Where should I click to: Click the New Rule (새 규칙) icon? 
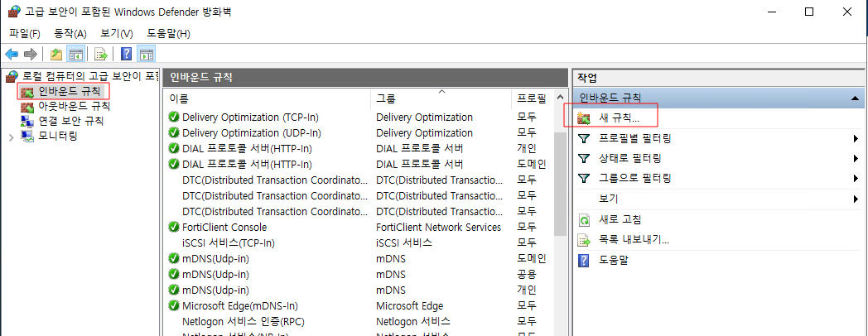[x=584, y=118]
